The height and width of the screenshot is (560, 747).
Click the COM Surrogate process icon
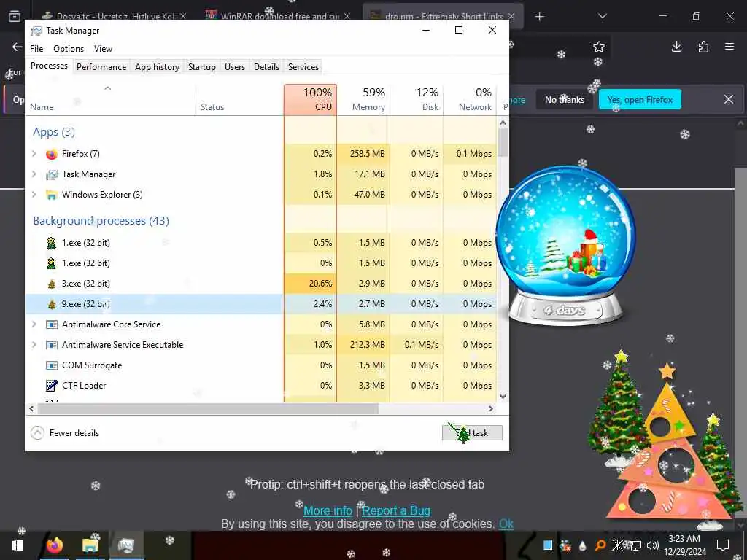(x=52, y=366)
